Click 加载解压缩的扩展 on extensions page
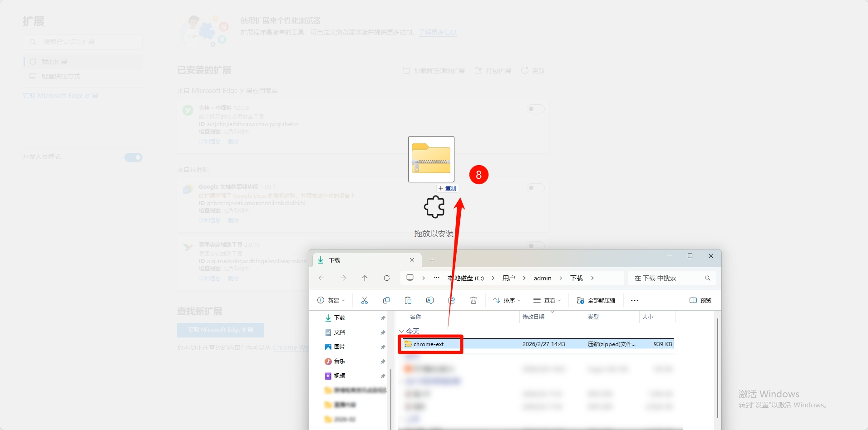Image resolution: width=868 pixels, height=430 pixels. 434,71
